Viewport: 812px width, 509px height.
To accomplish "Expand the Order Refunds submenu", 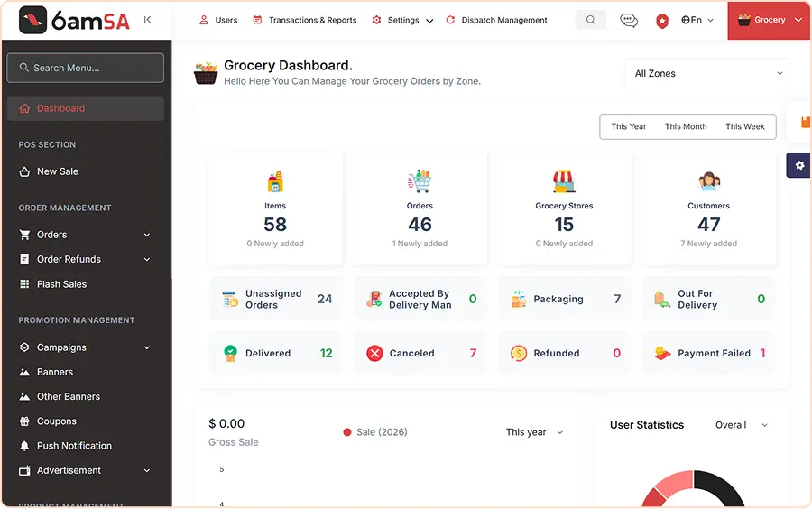I will (x=147, y=259).
